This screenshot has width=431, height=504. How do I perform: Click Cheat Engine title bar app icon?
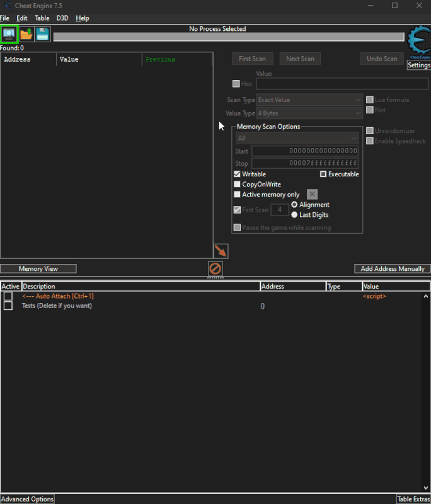click(x=8, y=6)
